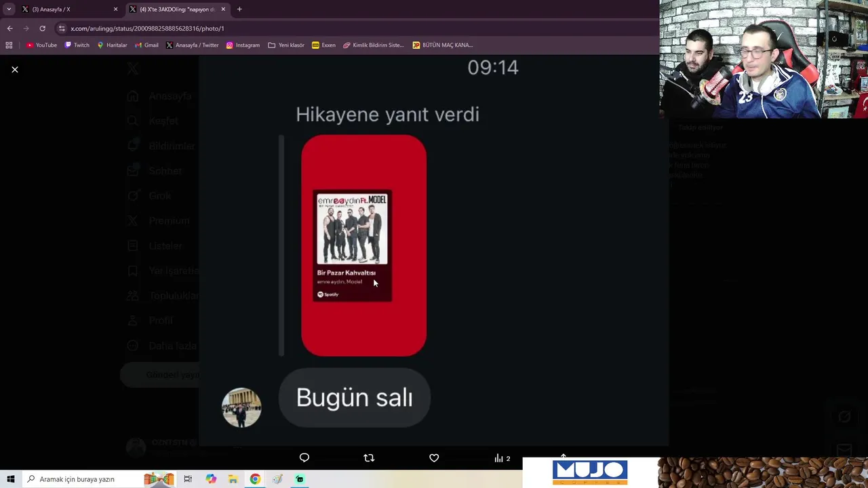Click the address bar URL field
This screenshot has height=488, width=868.
353,28
